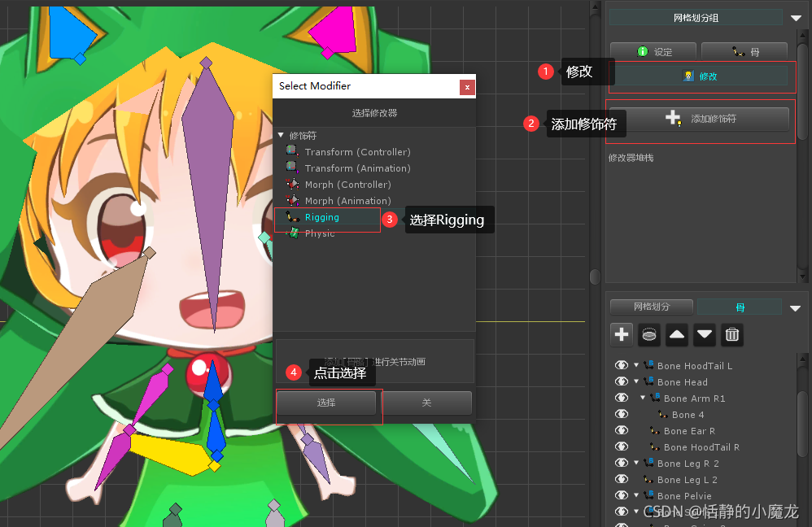
Task: Open the 设定 settings tab
Action: tap(653, 52)
